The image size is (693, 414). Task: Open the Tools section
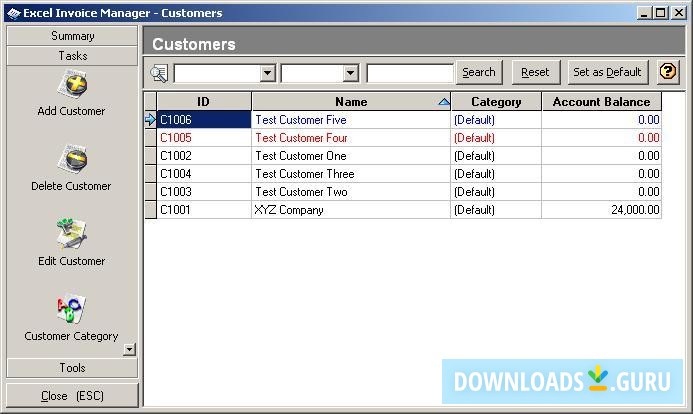[72, 368]
